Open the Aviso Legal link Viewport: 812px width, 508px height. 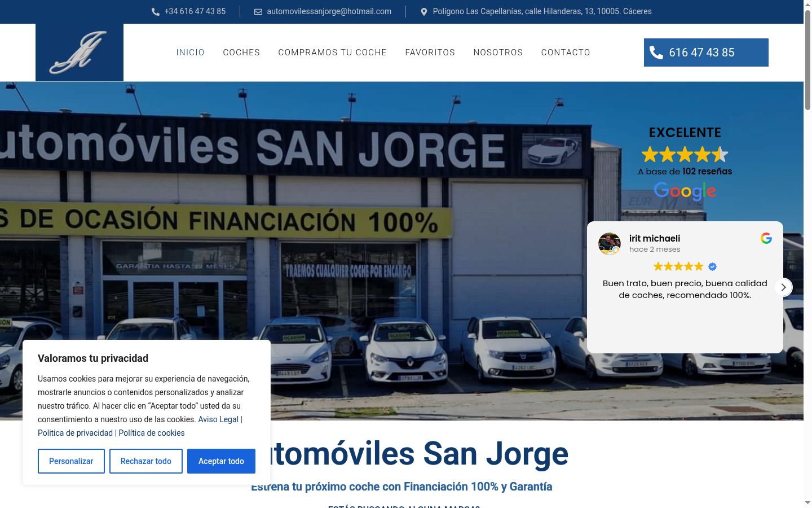click(218, 419)
